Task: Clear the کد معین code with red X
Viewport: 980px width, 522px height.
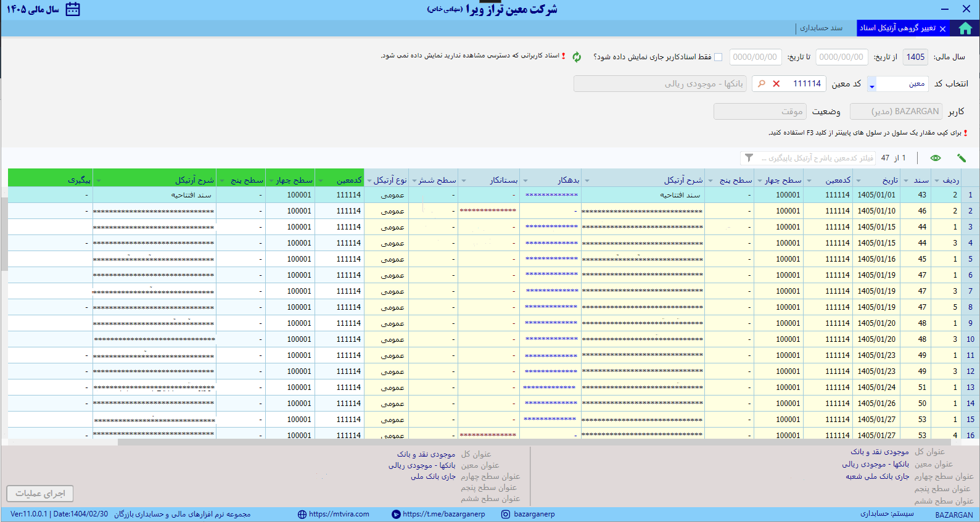Action: (x=776, y=83)
